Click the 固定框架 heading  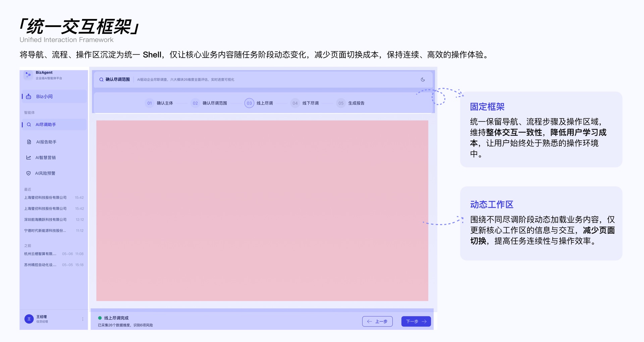click(x=487, y=107)
